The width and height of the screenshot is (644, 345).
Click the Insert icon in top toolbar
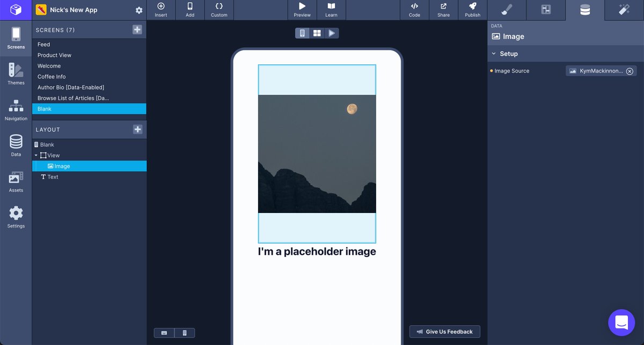point(160,10)
